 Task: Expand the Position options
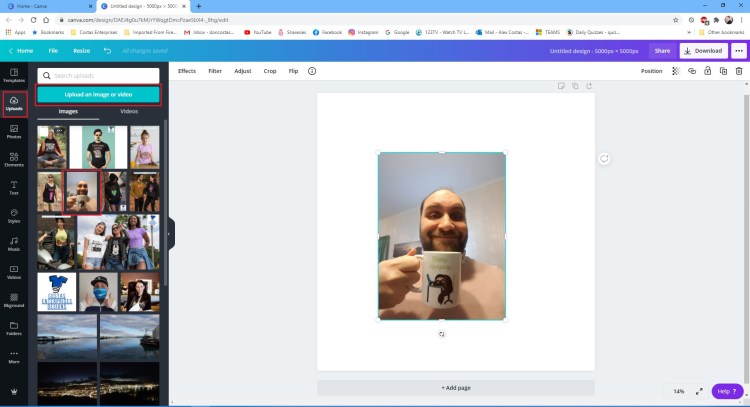(651, 71)
